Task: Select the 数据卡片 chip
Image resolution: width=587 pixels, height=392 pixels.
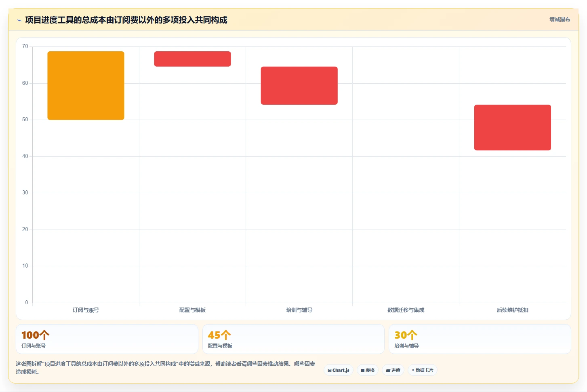Action: coord(423,370)
